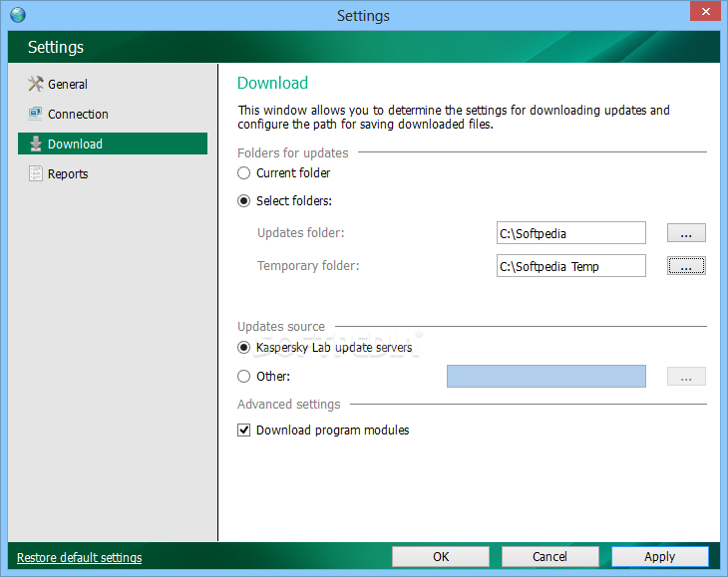Click the 'Updates source' group label
Screen dimensions: 728x577
pyautogui.click(x=281, y=327)
